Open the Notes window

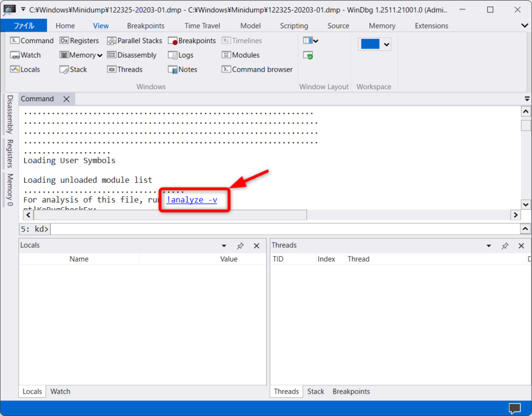pyautogui.click(x=182, y=70)
